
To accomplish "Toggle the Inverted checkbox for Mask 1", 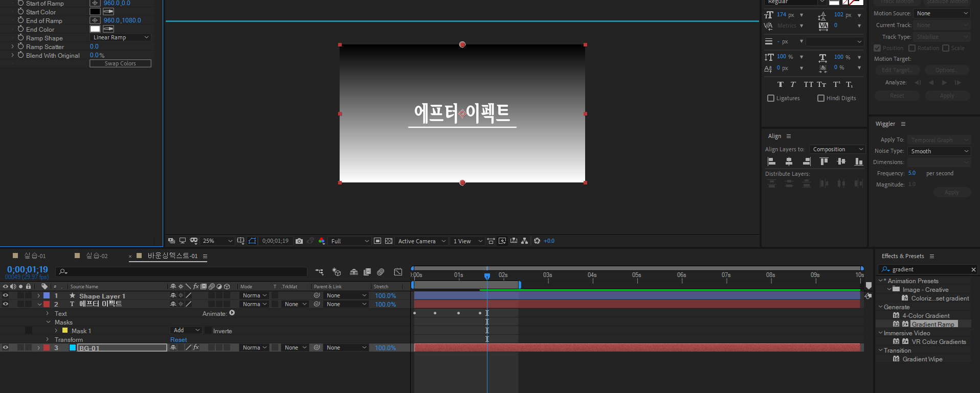I will point(209,331).
